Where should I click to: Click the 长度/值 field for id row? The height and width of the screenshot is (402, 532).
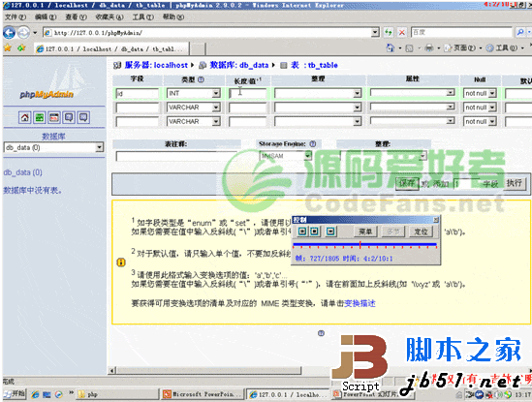point(247,93)
